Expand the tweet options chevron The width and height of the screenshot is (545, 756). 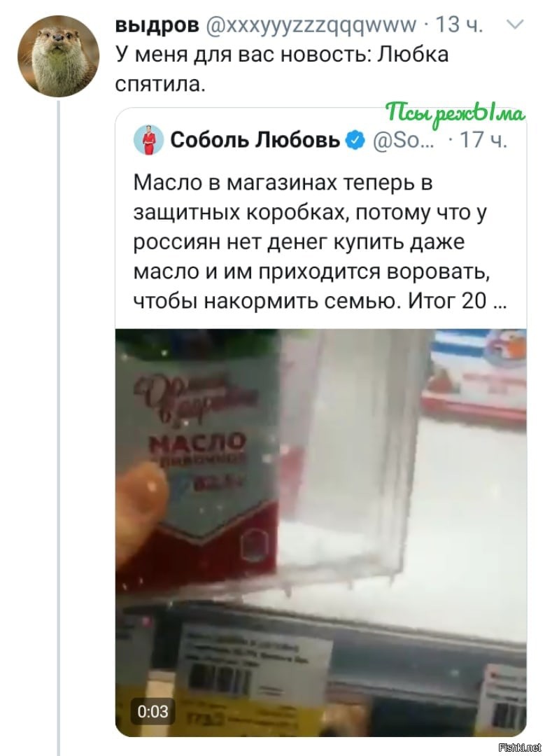(516, 24)
